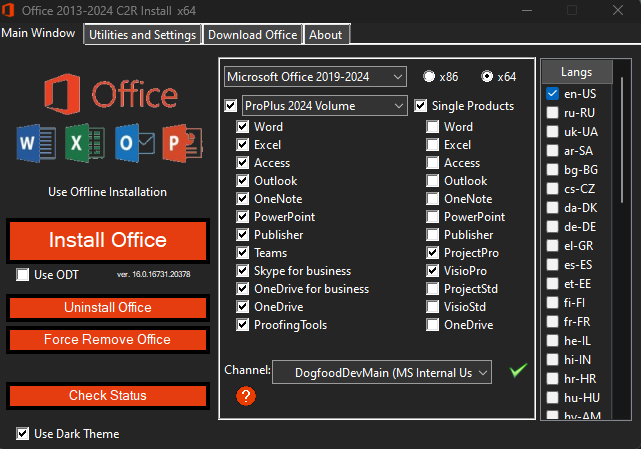Click the PowerPoint application icon
The height and width of the screenshot is (449, 641).
click(x=182, y=143)
